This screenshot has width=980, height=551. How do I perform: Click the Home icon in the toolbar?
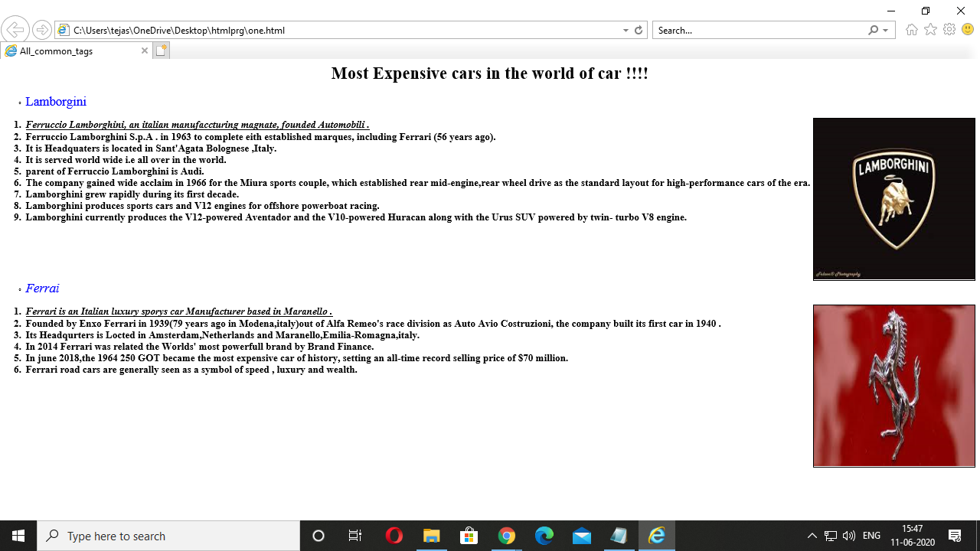click(912, 31)
